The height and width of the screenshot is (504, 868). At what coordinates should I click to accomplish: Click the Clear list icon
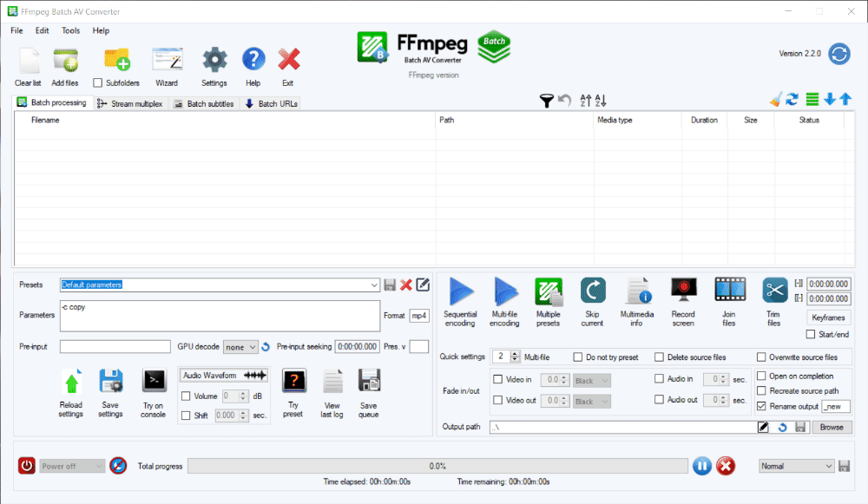29,61
